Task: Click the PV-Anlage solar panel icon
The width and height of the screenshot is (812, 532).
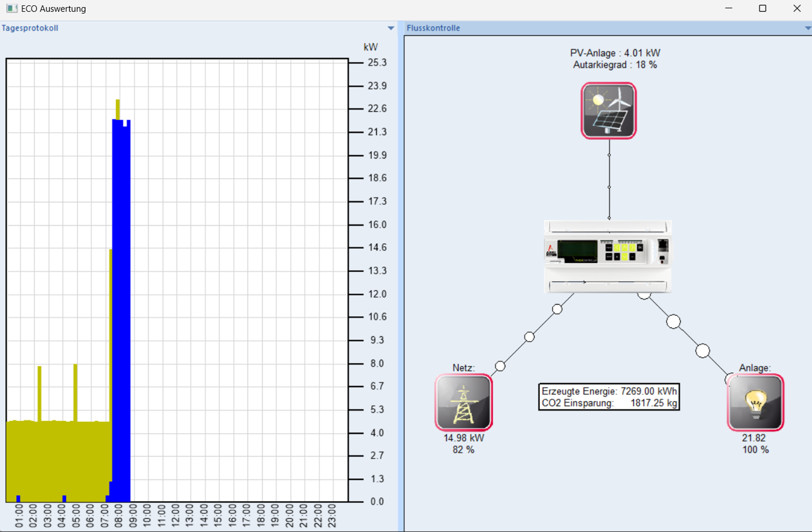Action: [x=609, y=111]
